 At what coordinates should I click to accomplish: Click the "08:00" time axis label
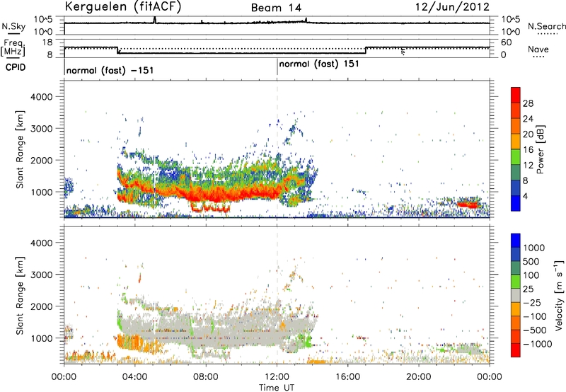206,377
